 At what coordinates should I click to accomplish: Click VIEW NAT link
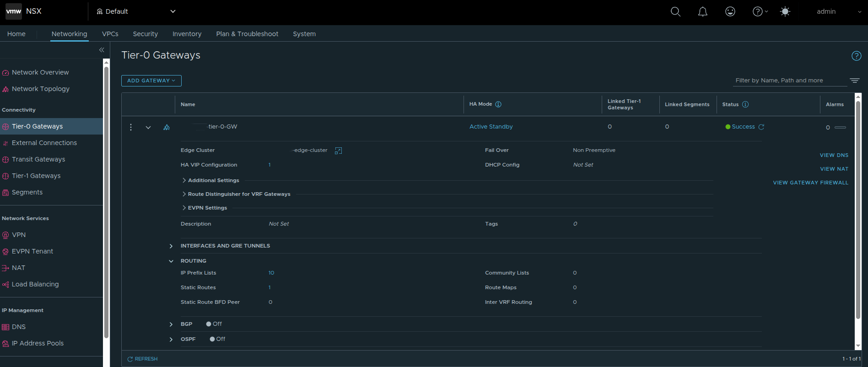point(834,169)
